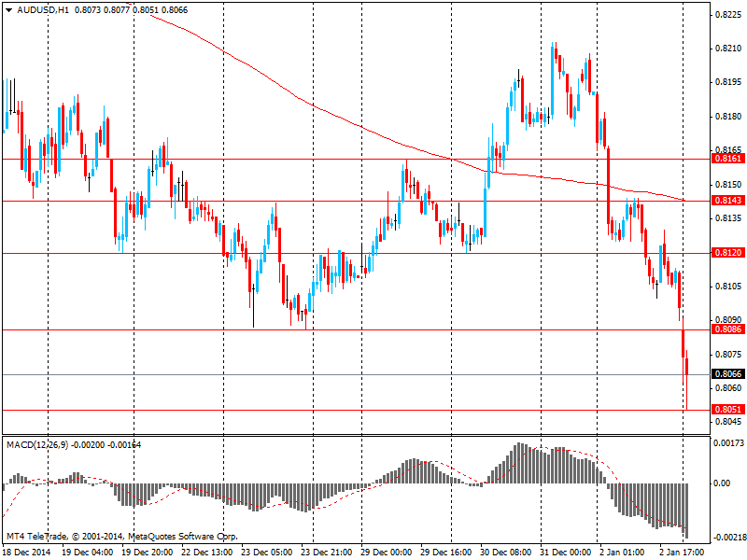The height and width of the screenshot is (560, 747).
Task: Click the red 0.8086 price label
Action: coord(727,329)
